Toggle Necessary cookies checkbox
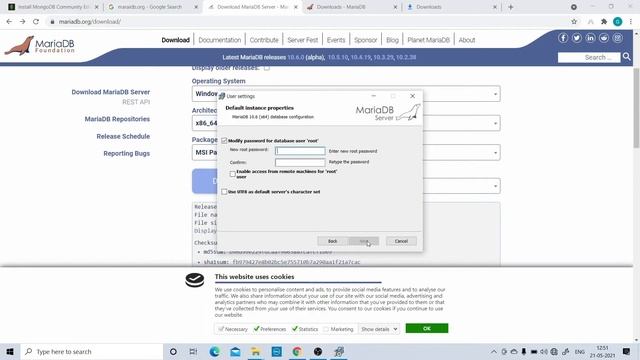 221,329
